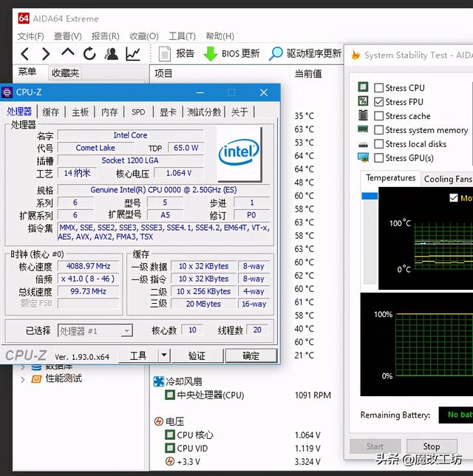The image size is (473, 476).
Task: Switch to CPU-Z 显卡 tab
Action: (x=168, y=112)
